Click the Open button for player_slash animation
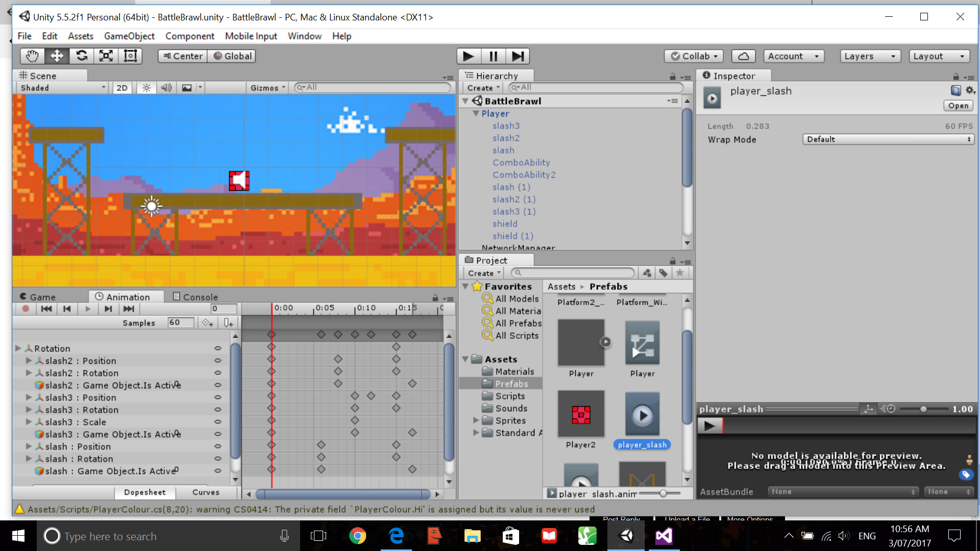This screenshot has height=551, width=980. tap(958, 106)
